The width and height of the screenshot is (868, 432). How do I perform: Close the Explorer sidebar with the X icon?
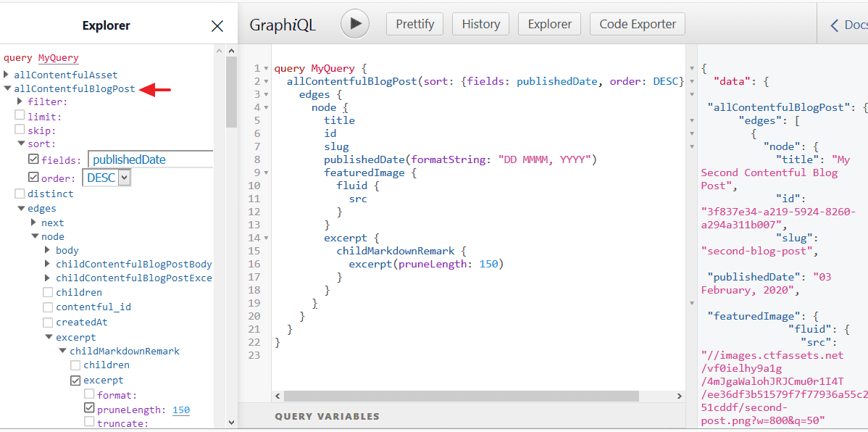coord(217,25)
